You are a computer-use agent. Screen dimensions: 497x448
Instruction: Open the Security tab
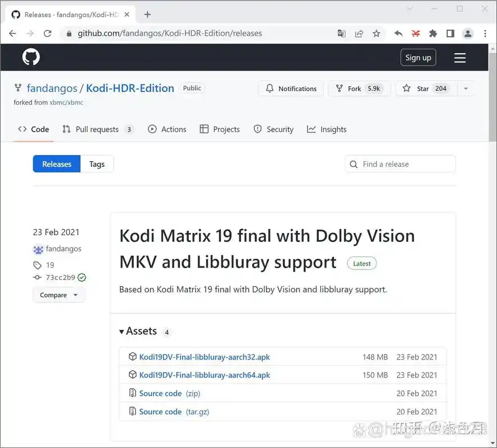273,129
